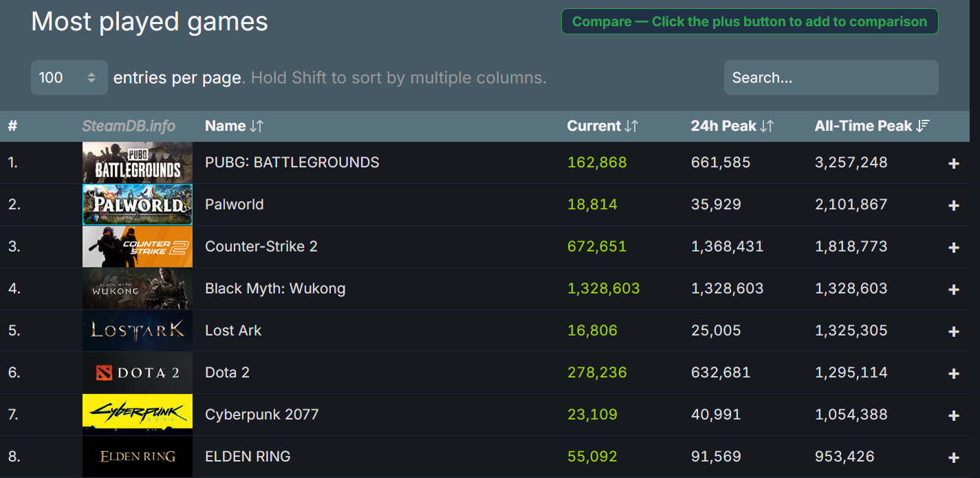Select current players value 55,092
Screen dimensions: 980x478
592,456
